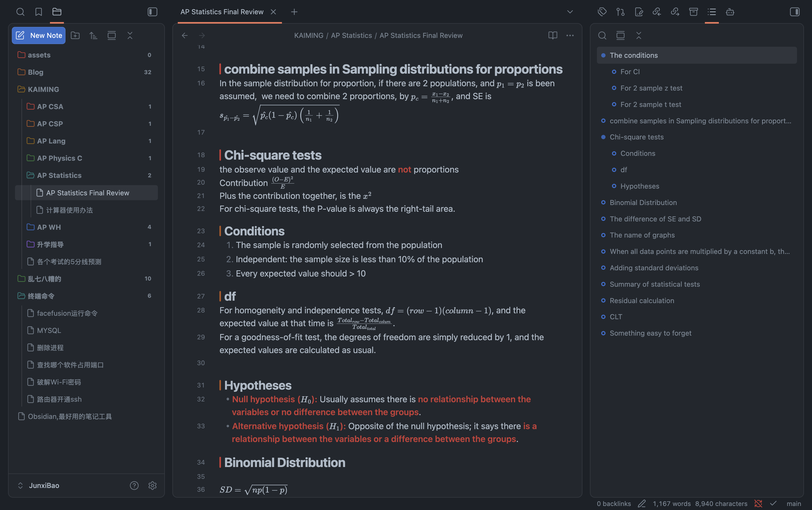812x510 pixels.
Task: Change the file explorer sort order
Action: pos(93,35)
